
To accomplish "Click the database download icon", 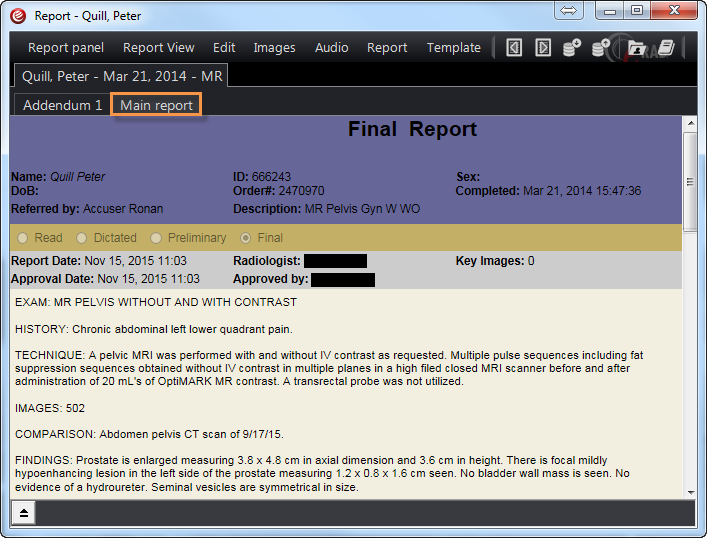I will [x=572, y=47].
